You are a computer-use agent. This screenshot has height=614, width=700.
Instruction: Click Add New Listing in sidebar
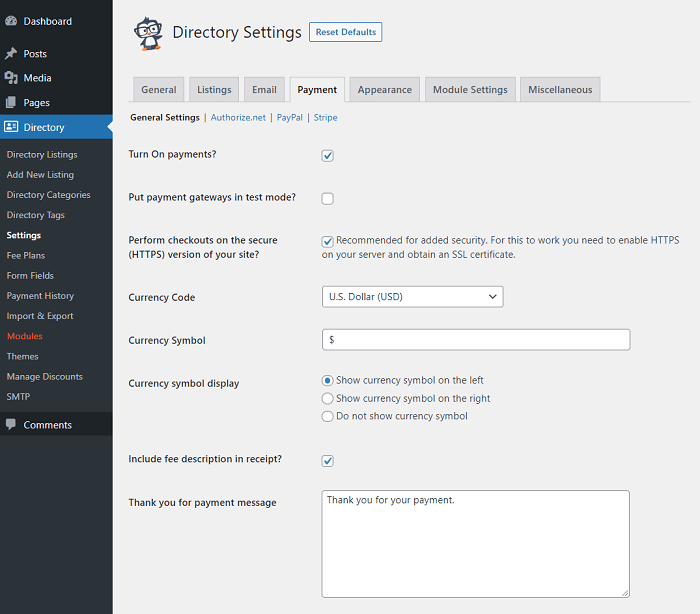[x=40, y=175]
